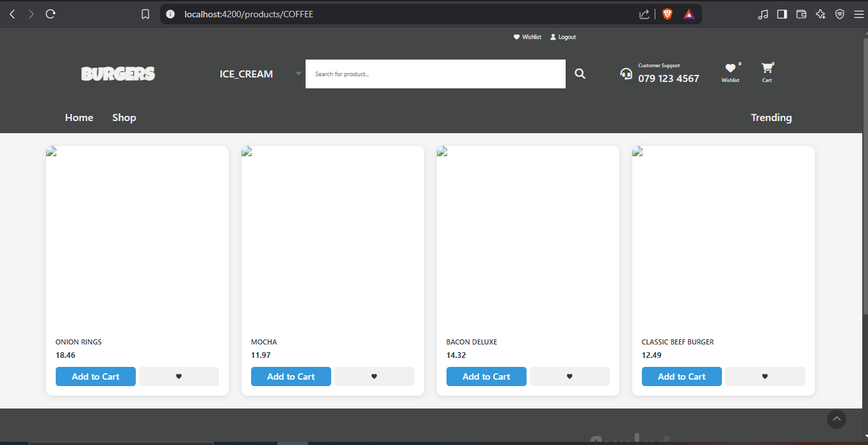Click the 11.97 price
Image resolution: width=868 pixels, height=445 pixels.
[261, 355]
